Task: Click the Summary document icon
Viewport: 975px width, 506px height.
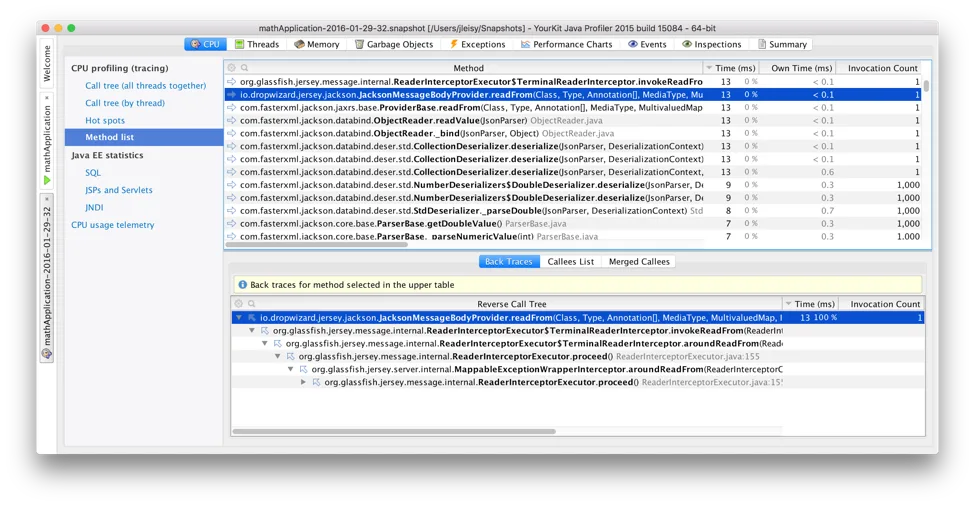Action: tap(762, 44)
